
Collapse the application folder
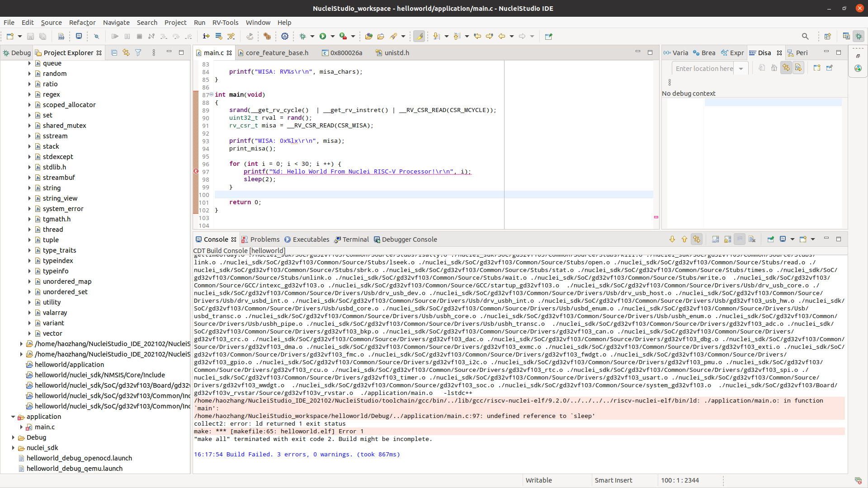[x=13, y=417]
